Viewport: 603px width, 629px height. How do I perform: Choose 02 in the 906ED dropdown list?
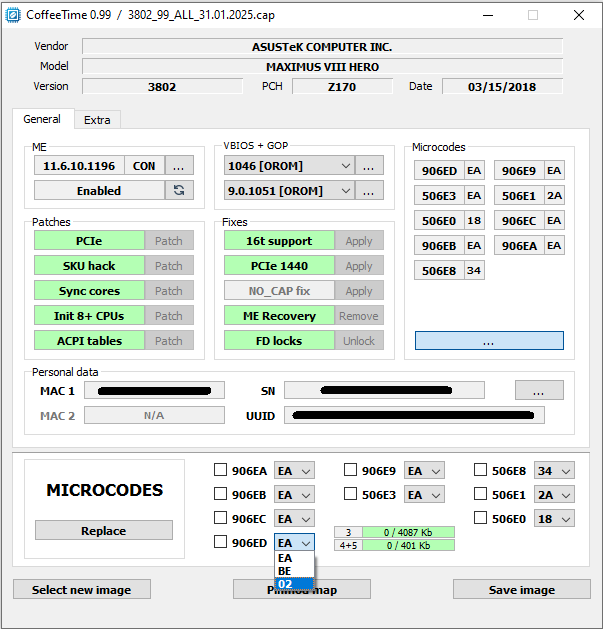pos(294,584)
